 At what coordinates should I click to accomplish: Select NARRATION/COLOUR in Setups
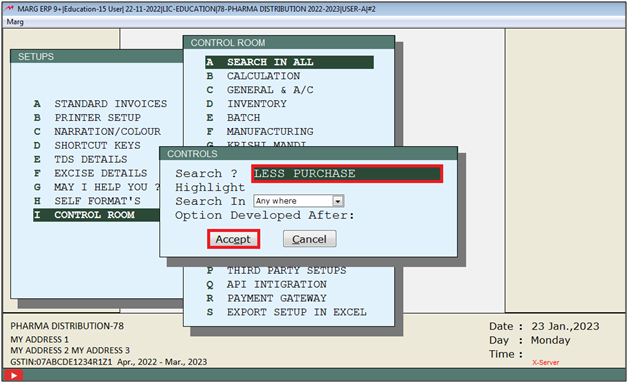tap(97, 131)
